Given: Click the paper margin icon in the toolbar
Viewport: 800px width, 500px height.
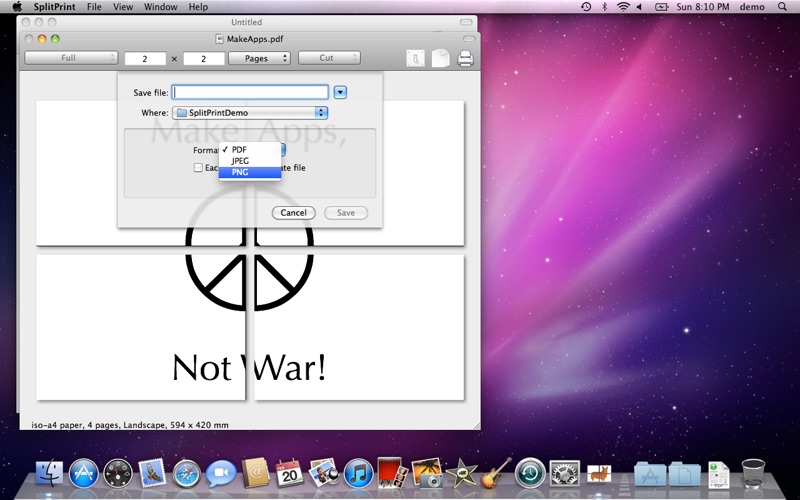Looking at the screenshot, I should [x=415, y=58].
